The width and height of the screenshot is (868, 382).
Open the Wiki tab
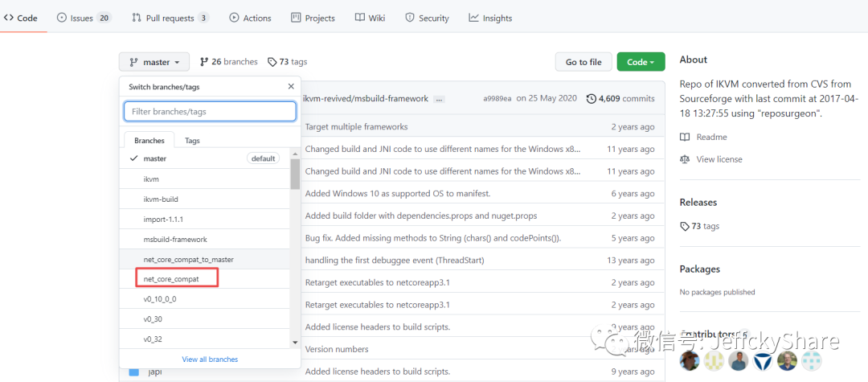370,18
